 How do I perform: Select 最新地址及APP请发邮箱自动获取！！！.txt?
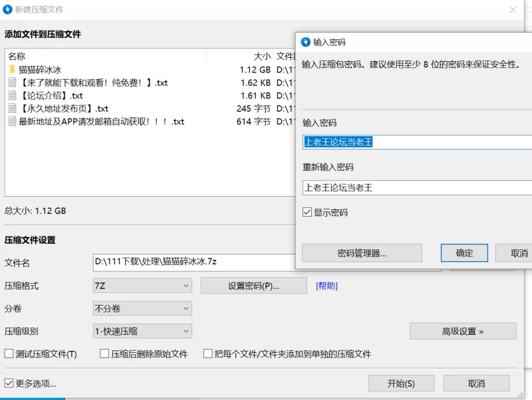click(x=150, y=121)
